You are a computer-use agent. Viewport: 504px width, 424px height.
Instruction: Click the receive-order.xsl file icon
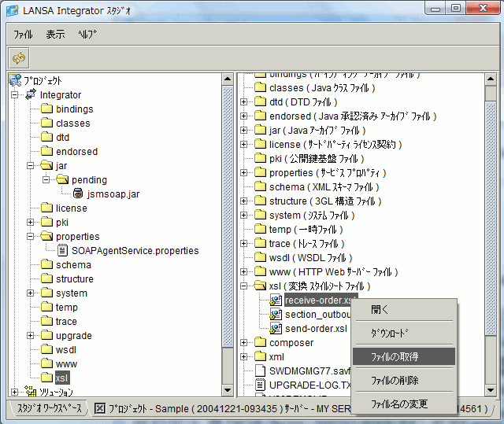276,300
